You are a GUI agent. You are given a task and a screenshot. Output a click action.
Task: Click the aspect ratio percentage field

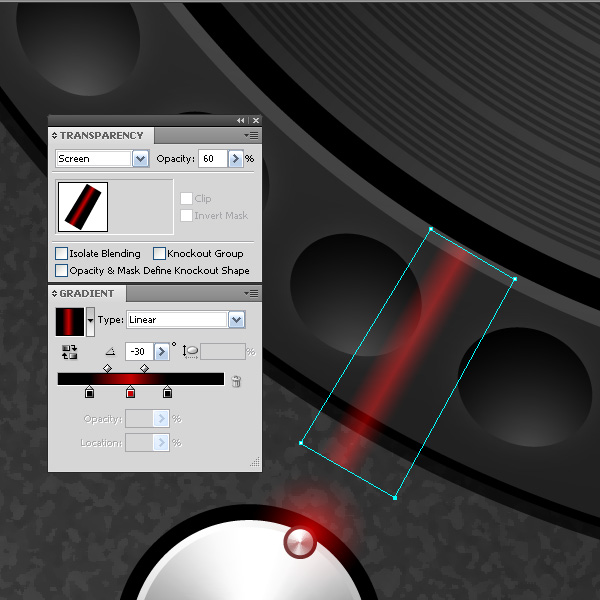tap(223, 352)
